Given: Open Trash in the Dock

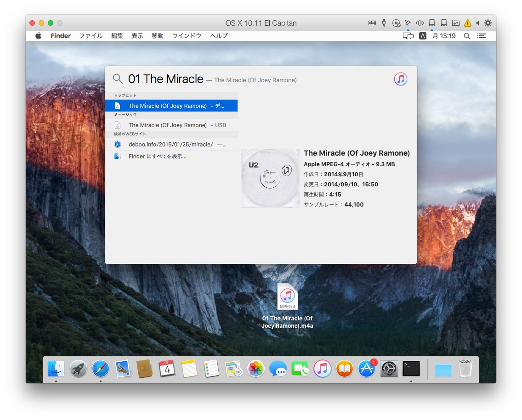Looking at the screenshot, I should [465, 369].
